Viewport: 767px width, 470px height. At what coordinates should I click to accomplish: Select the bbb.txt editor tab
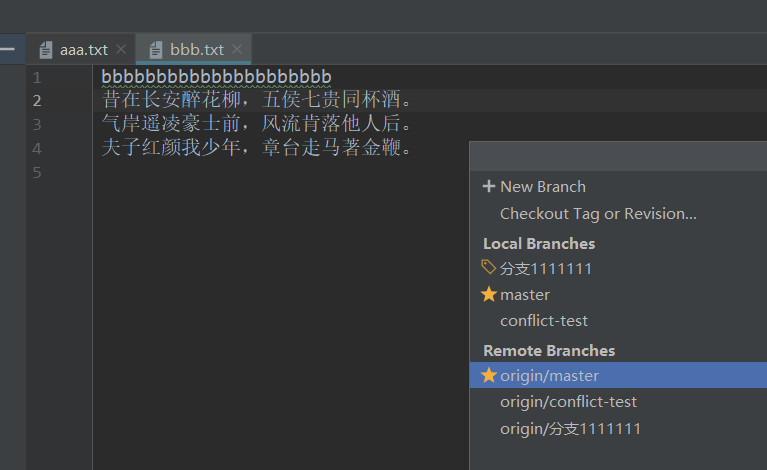pyautogui.click(x=194, y=49)
